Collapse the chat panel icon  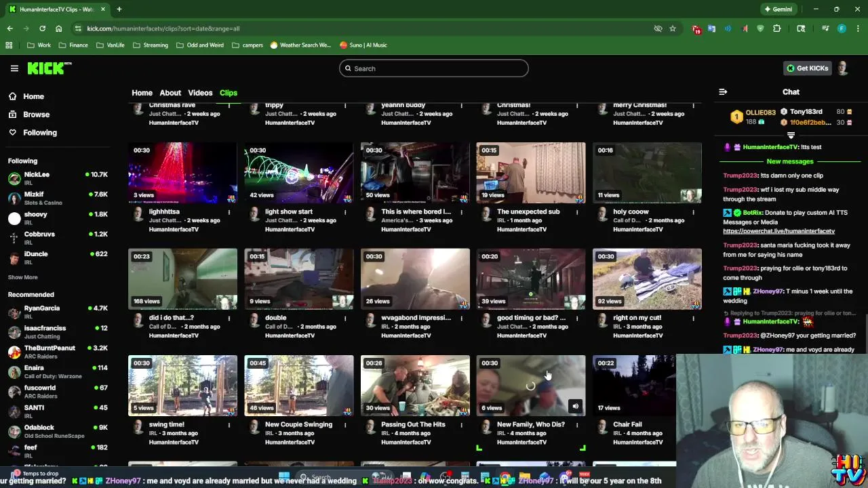click(723, 92)
